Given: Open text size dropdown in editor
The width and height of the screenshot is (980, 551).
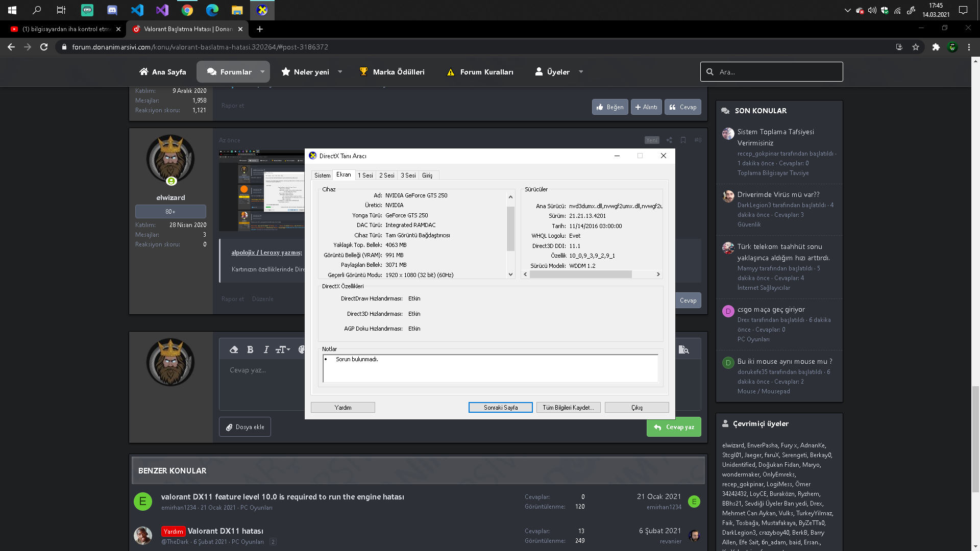Looking at the screenshot, I should [283, 349].
